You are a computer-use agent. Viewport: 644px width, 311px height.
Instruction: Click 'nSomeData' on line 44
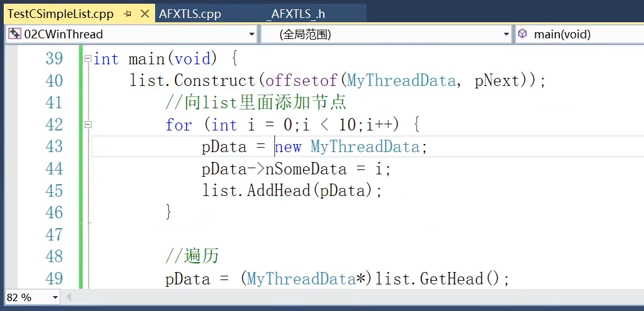point(306,169)
